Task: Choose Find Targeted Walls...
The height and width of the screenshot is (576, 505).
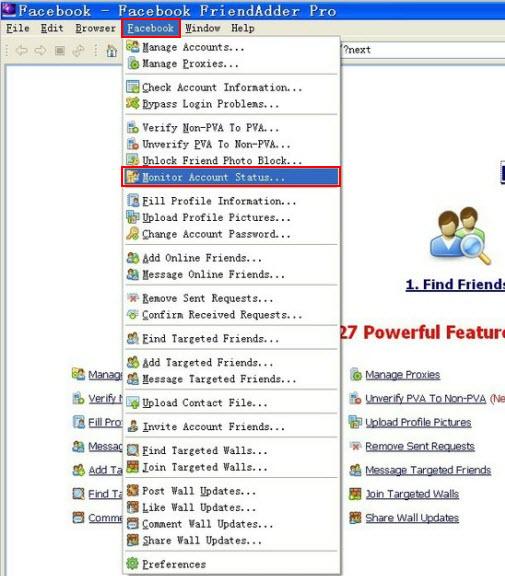Action: point(231,450)
